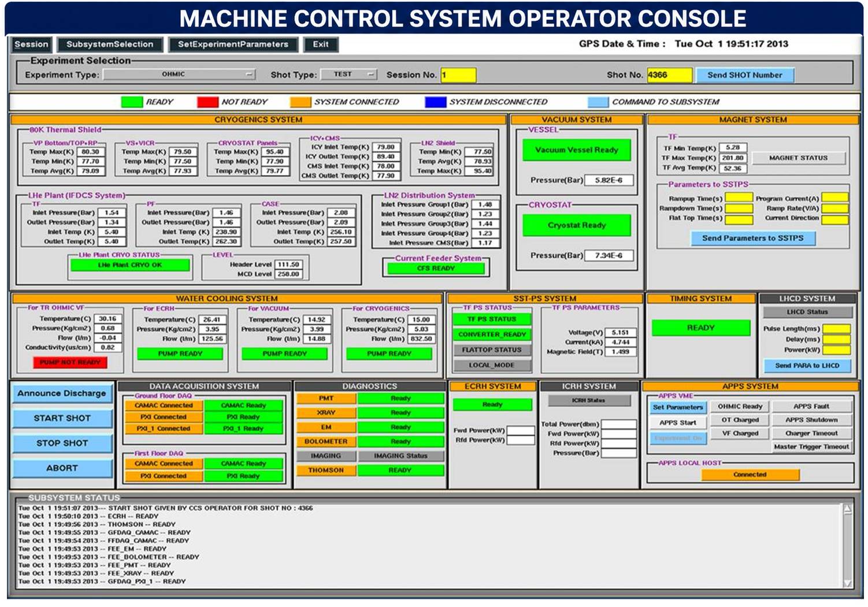Click the ECRH Fwd Power(kW) field
The height and width of the screenshot is (607, 868).
[520, 430]
